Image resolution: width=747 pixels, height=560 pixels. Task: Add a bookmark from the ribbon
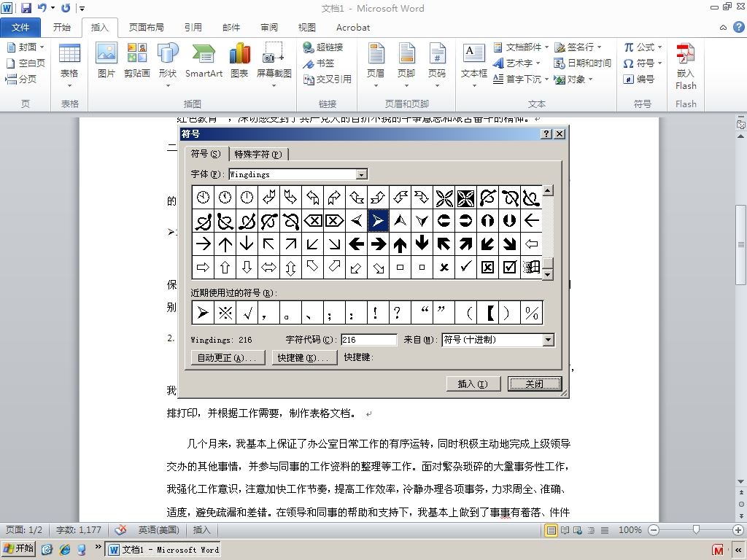click(x=319, y=63)
